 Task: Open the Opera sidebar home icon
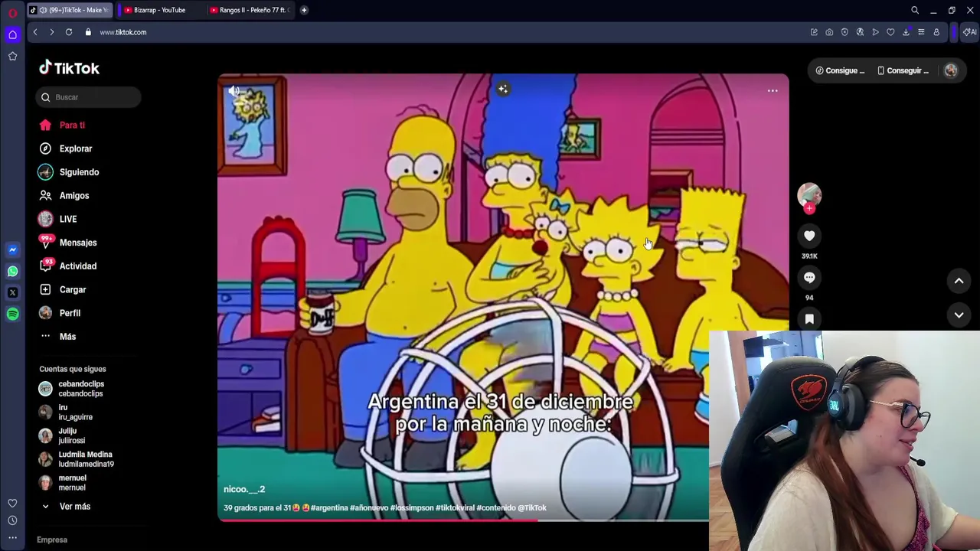pyautogui.click(x=12, y=34)
